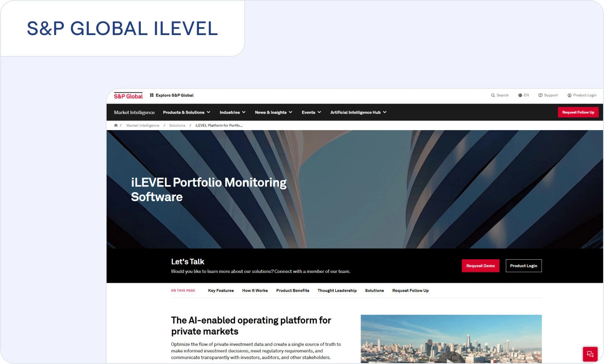The width and height of the screenshot is (604, 364).
Task: Jump to Key Features section
Action: pyautogui.click(x=221, y=290)
